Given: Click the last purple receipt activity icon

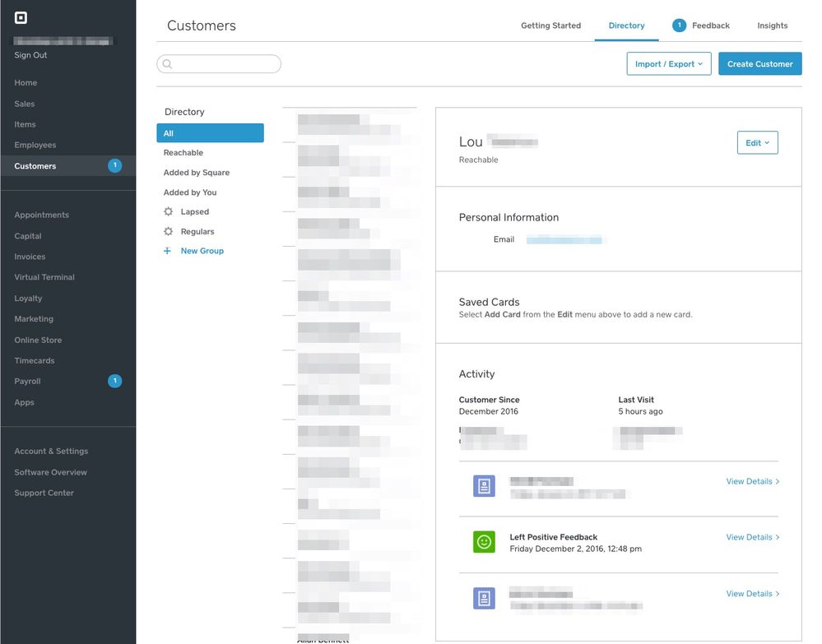Looking at the screenshot, I should coord(484,598).
